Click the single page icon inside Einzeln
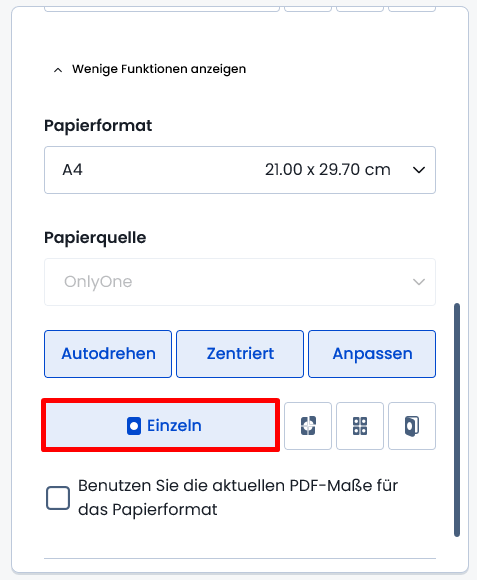Viewport: 477px width, 580px height. coord(134,426)
